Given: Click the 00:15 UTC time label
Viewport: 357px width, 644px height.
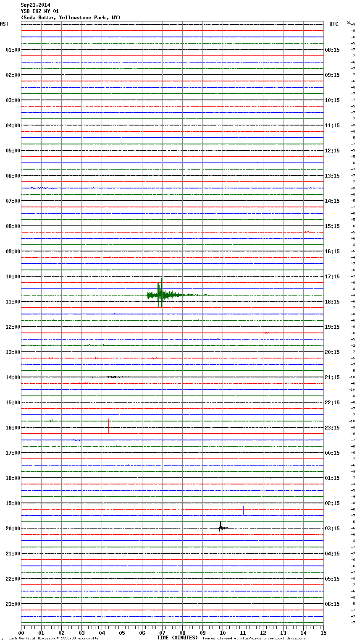Looking at the screenshot, I should tap(332, 453).
